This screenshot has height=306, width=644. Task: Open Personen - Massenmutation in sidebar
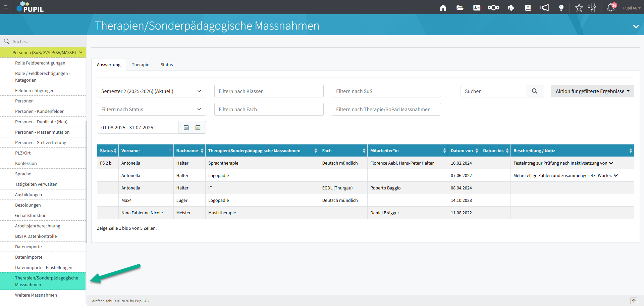(42, 132)
